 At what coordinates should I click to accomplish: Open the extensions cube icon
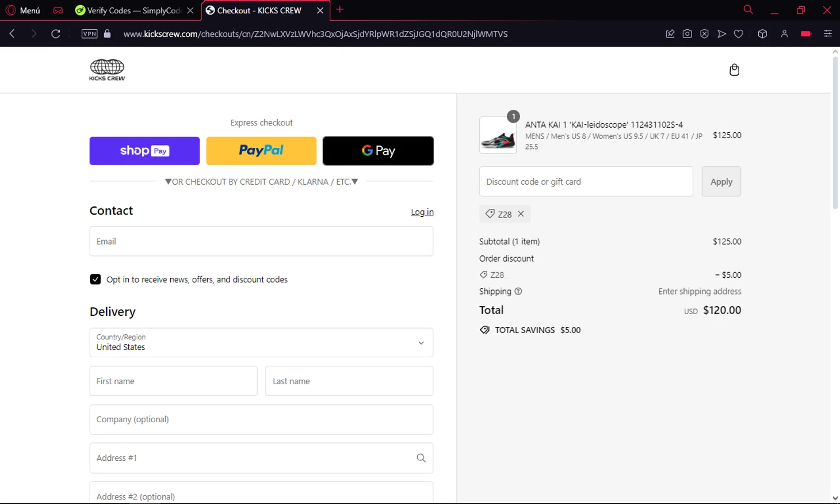[762, 34]
